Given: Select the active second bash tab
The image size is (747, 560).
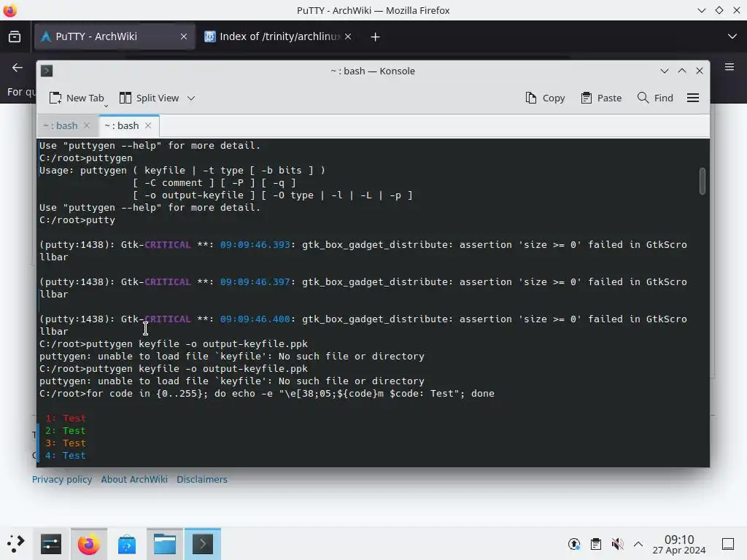Looking at the screenshot, I should [122, 125].
